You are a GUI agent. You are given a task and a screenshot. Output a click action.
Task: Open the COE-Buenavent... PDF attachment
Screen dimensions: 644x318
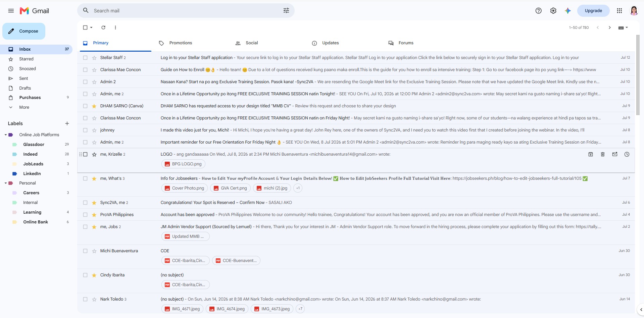pos(236,261)
